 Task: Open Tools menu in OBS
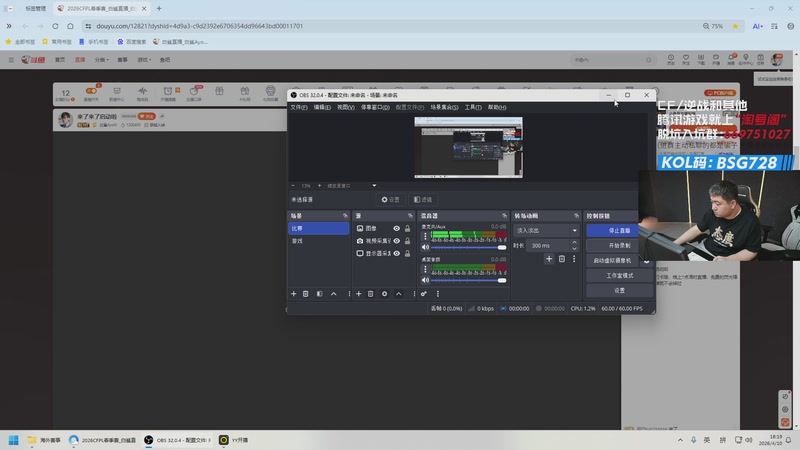(x=473, y=107)
